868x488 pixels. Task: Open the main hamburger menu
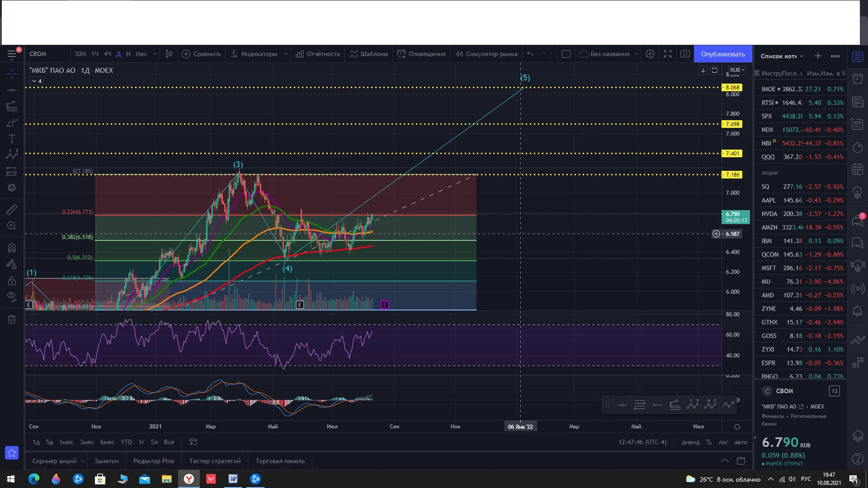point(12,54)
